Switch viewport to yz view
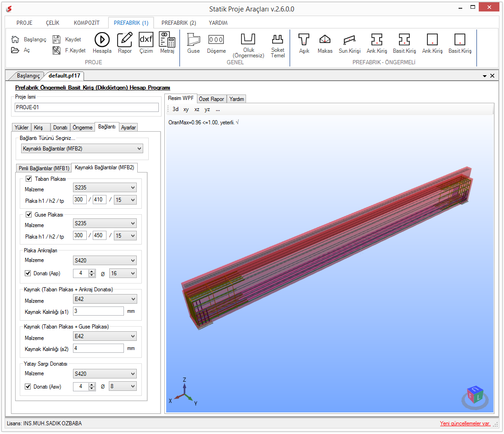Screen dimensions: 504x434 (x=207, y=110)
